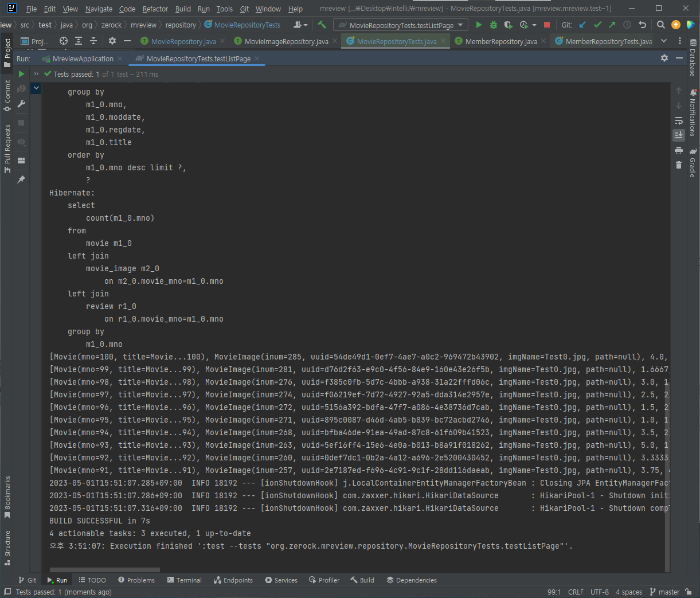
Task: Switch to the MemberRepository.java editor tab
Action: click(x=501, y=41)
